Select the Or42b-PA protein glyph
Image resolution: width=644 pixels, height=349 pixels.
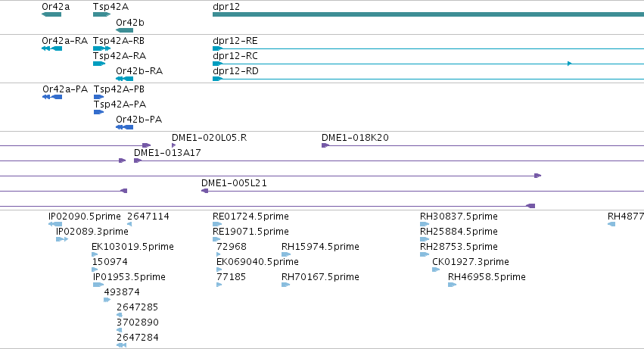124,127
